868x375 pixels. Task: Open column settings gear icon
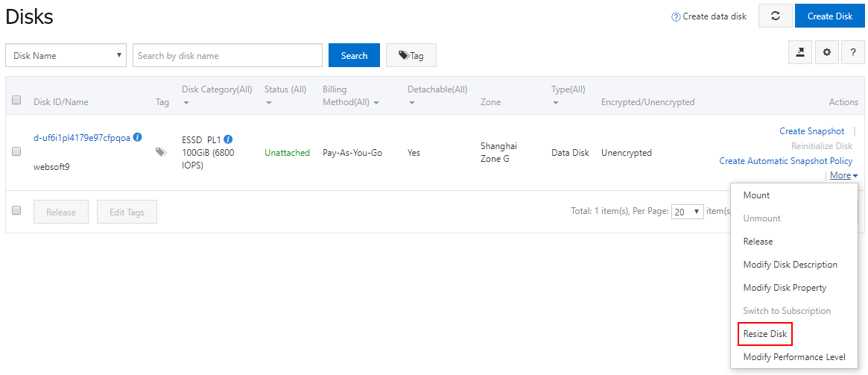coord(826,52)
